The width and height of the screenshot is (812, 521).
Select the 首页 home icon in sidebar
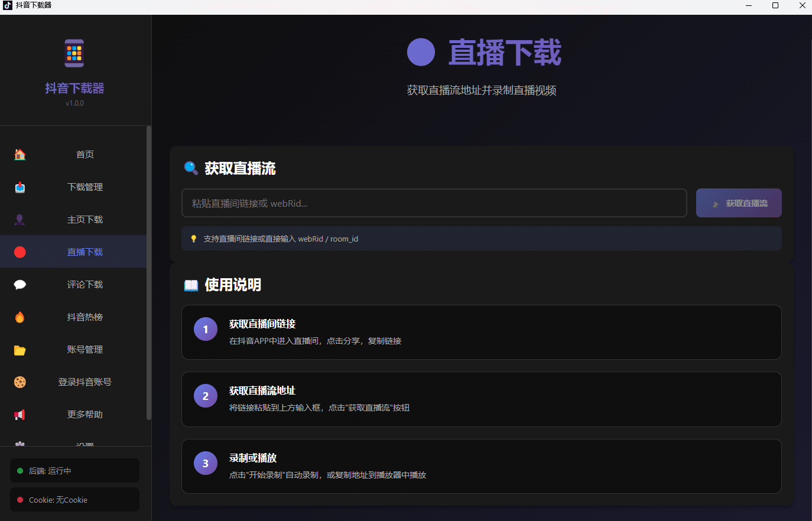[20, 154]
